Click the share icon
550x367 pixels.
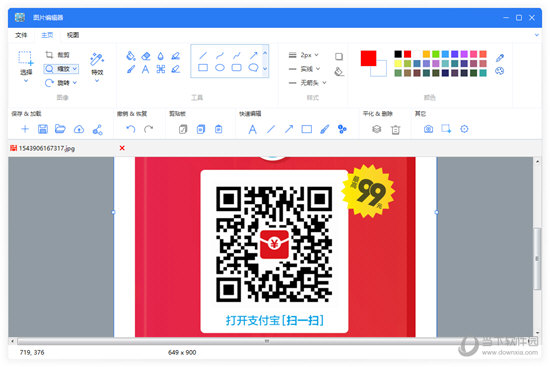coord(98,129)
